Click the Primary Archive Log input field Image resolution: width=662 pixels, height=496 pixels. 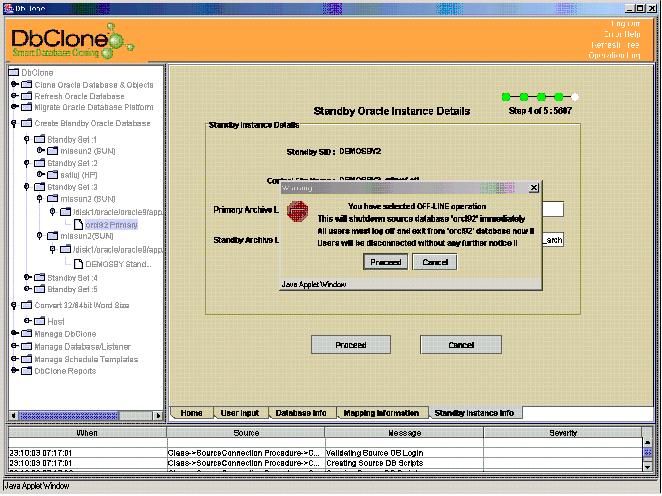[553, 209]
